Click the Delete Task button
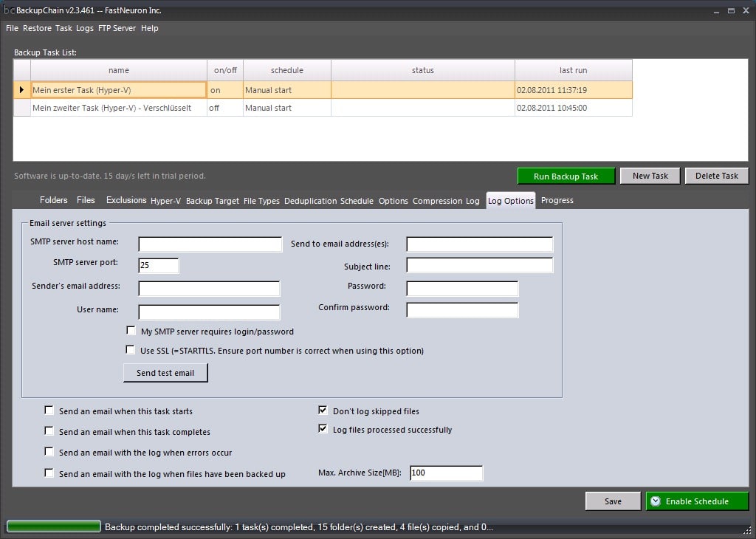 coord(716,176)
